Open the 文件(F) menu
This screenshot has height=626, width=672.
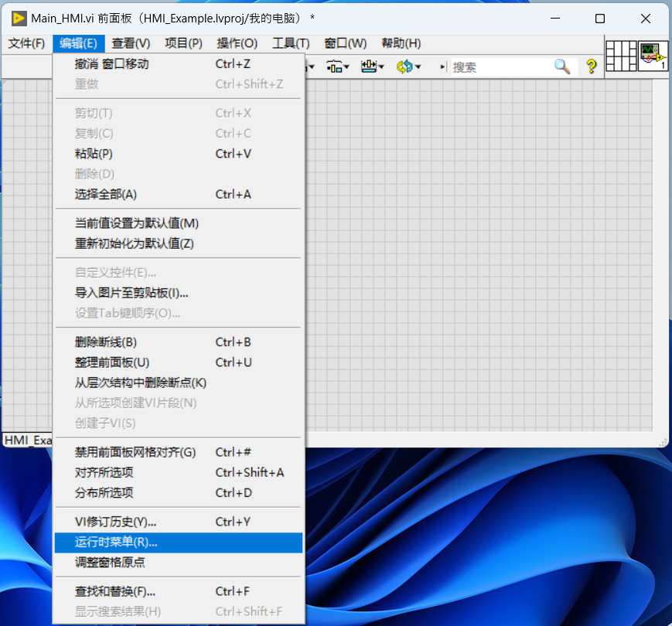pos(26,43)
